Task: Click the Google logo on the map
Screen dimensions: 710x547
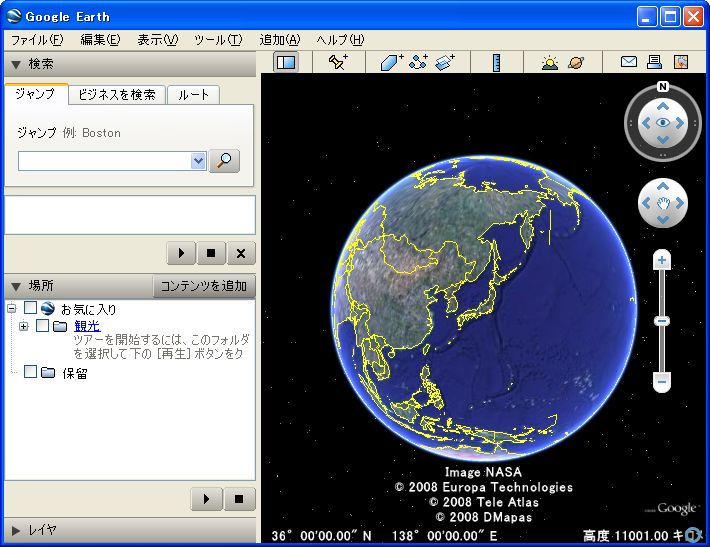Action: point(676,509)
